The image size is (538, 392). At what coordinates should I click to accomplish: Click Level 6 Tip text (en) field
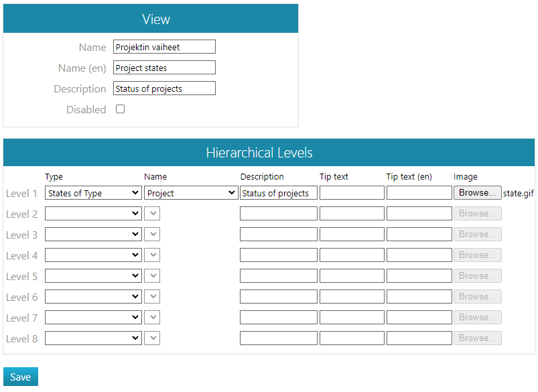[419, 297]
